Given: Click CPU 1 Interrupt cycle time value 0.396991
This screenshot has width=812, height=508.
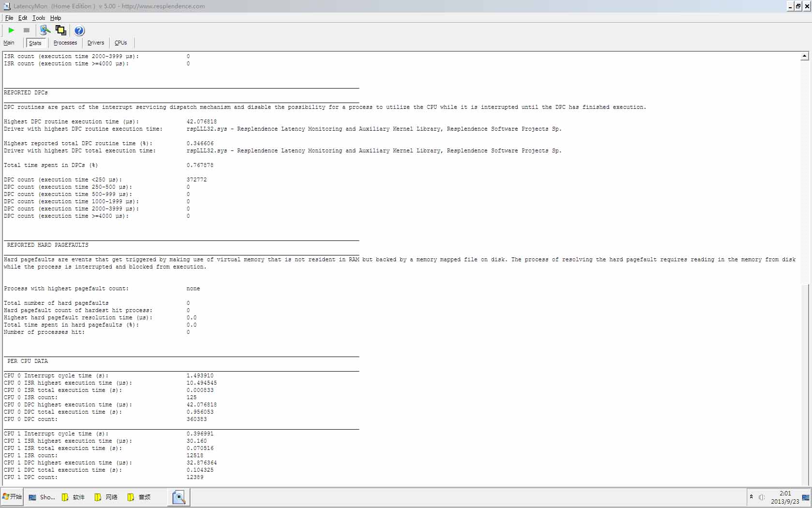Looking at the screenshot, I should tap(200, 433).
